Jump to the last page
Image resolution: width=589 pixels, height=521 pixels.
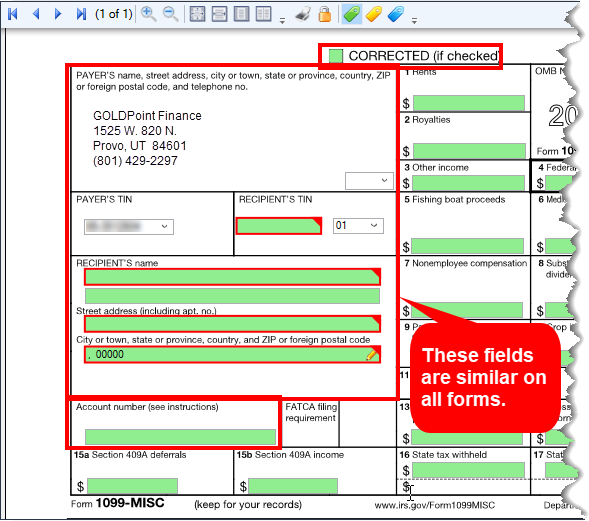[81, 14]
